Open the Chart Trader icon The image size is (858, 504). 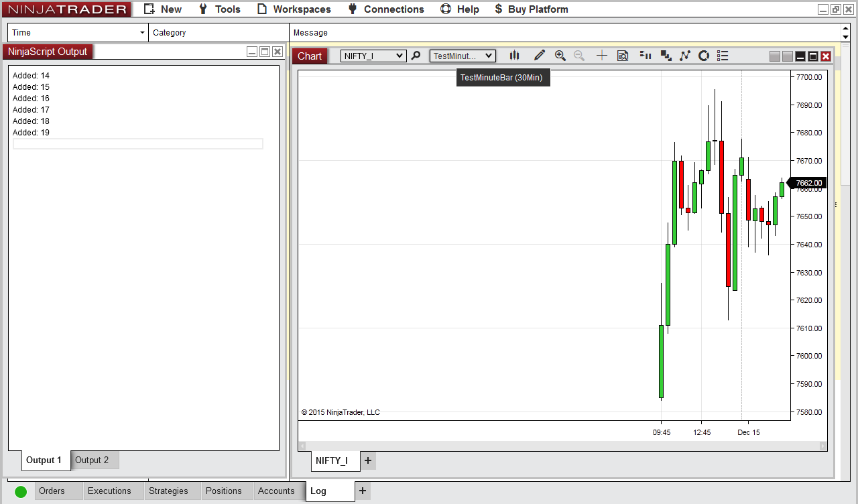pyautogui.click(x=646, y=56)
